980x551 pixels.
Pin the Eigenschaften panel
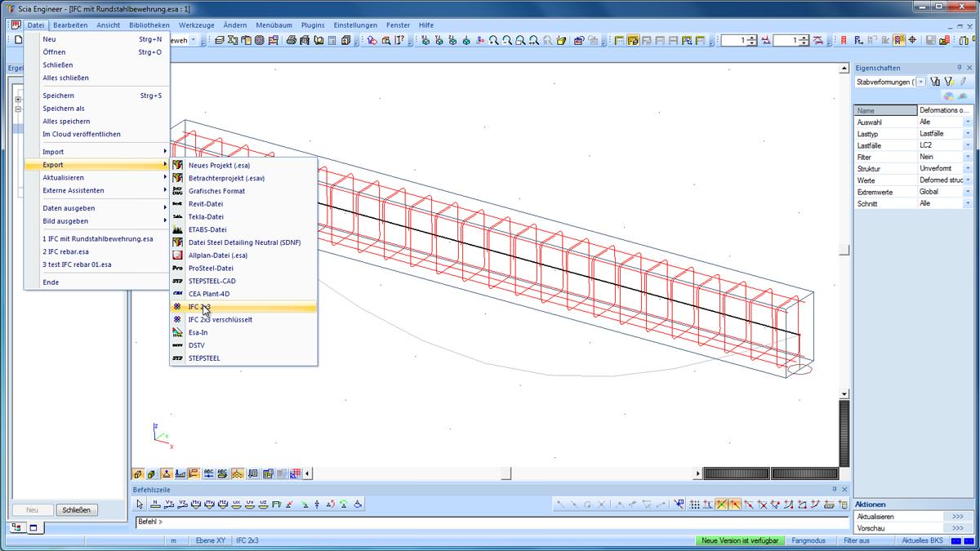click(960, 68)
